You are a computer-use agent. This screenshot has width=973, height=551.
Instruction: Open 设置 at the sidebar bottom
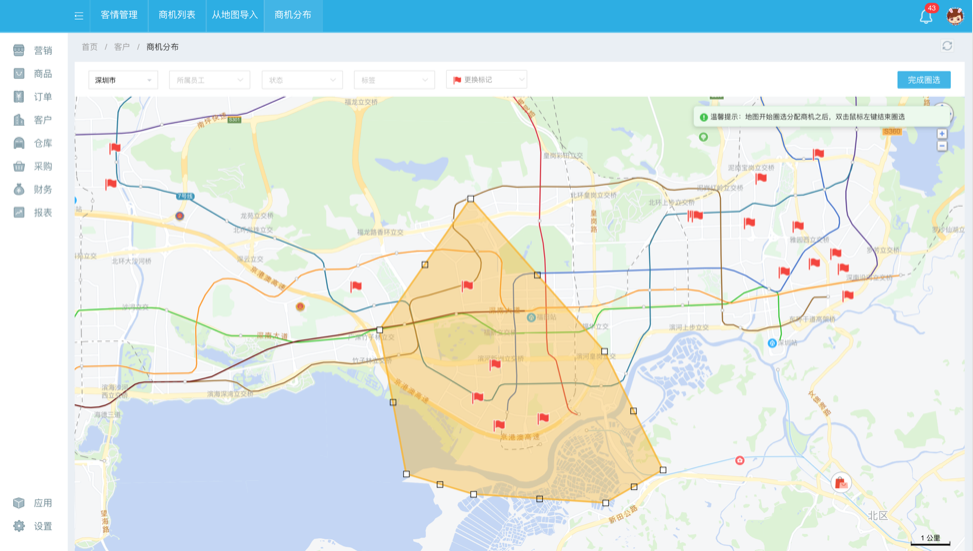pos(33,526)
